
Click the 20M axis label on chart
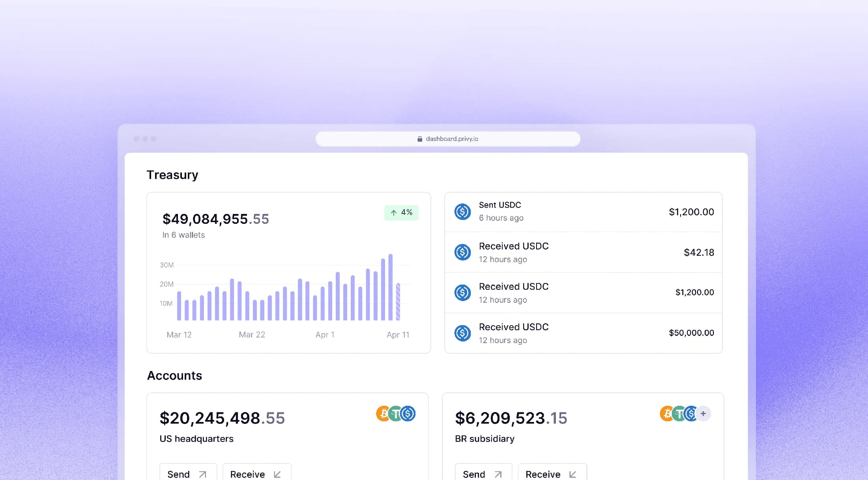pos(166,284)
